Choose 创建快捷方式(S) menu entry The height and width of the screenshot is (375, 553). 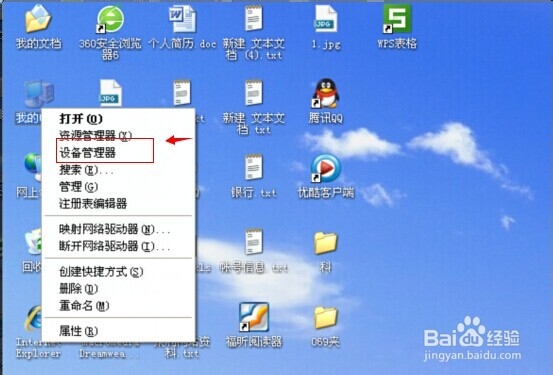pos(118,272)
